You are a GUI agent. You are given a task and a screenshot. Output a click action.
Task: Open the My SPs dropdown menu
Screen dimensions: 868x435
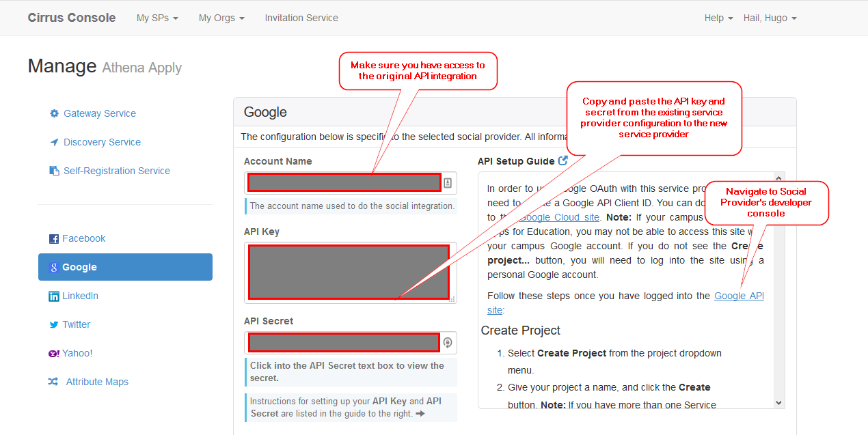(157, 18)
